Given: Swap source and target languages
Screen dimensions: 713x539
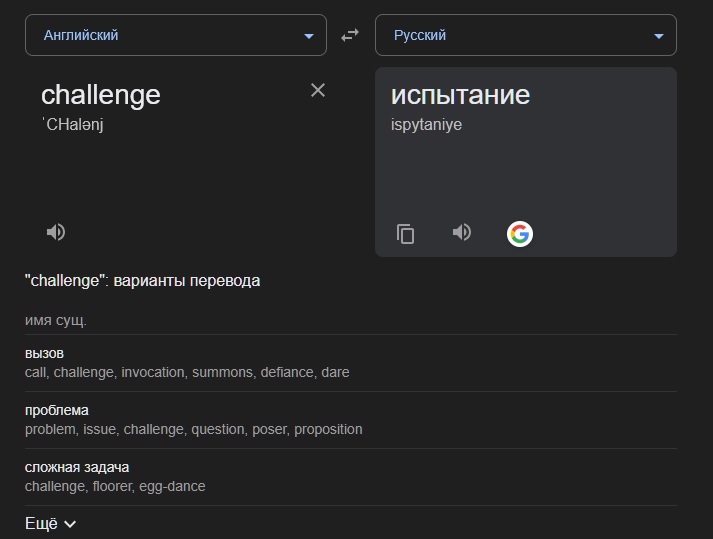Looking at the screenshot, I should (x=350, y=35).
